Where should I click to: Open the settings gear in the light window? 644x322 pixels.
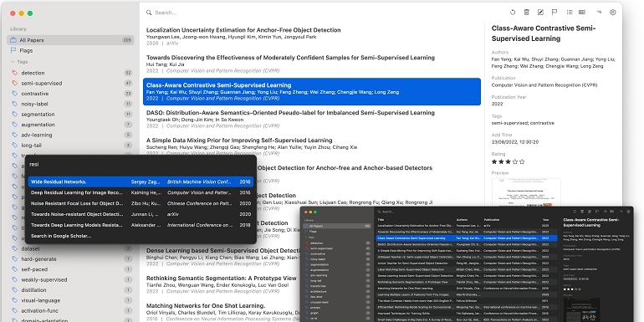click(613, 13)
